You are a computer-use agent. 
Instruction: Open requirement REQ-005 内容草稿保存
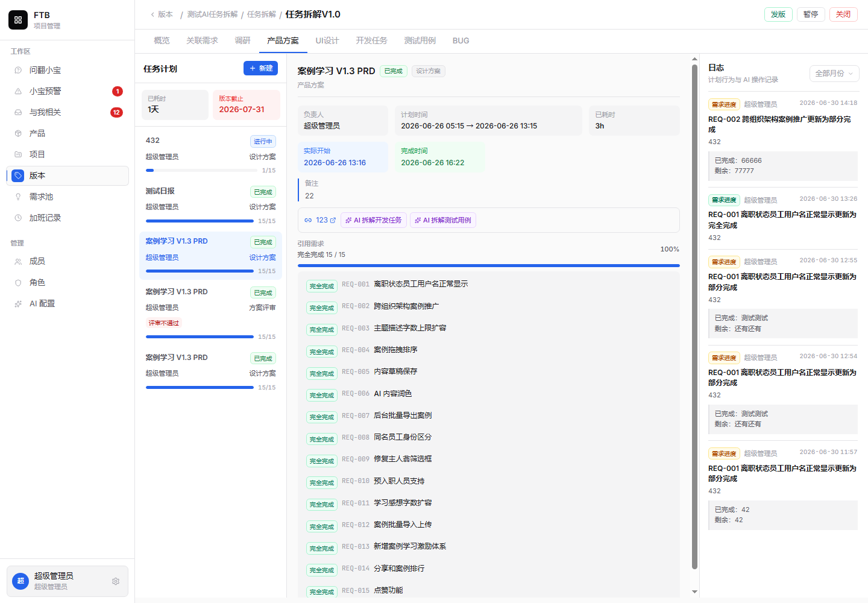[488, 372]
